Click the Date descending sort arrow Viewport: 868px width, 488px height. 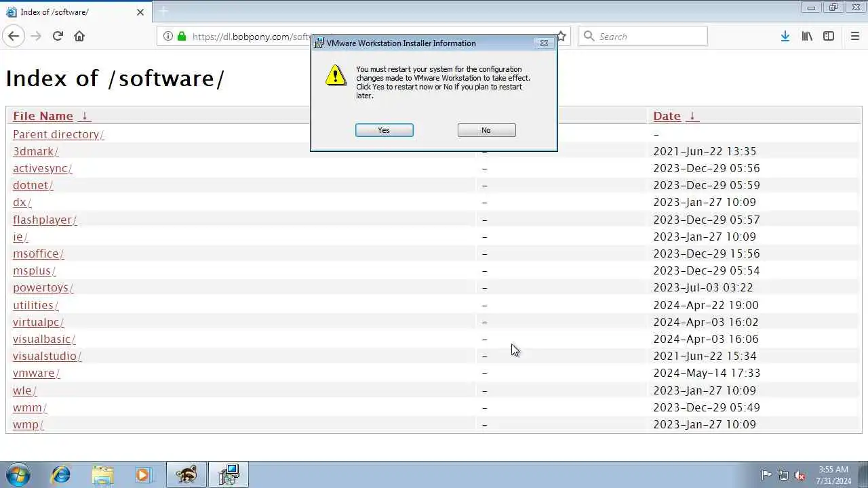pyautogui.click(x=692, y=116)
